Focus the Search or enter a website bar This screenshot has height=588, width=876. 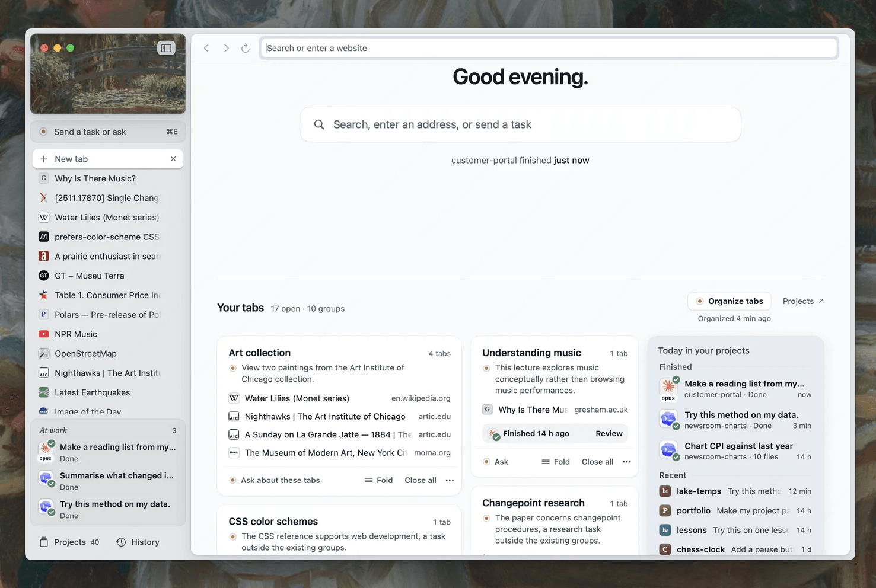549,48
